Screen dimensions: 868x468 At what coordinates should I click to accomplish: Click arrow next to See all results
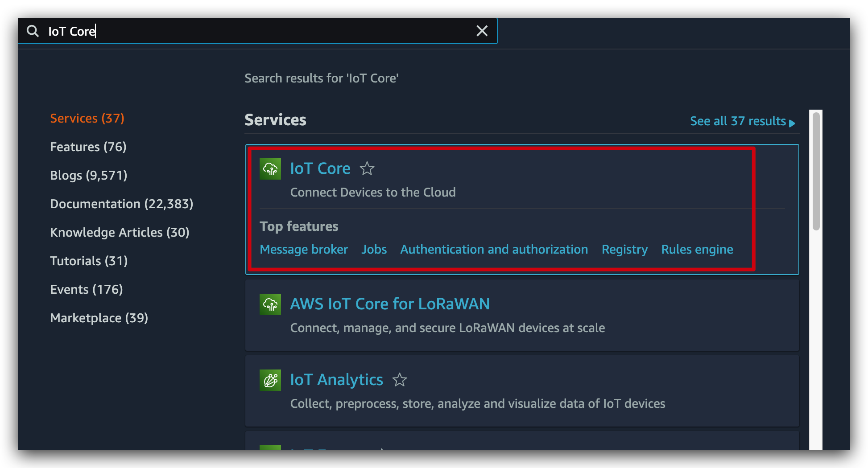(x=792, y=123)
